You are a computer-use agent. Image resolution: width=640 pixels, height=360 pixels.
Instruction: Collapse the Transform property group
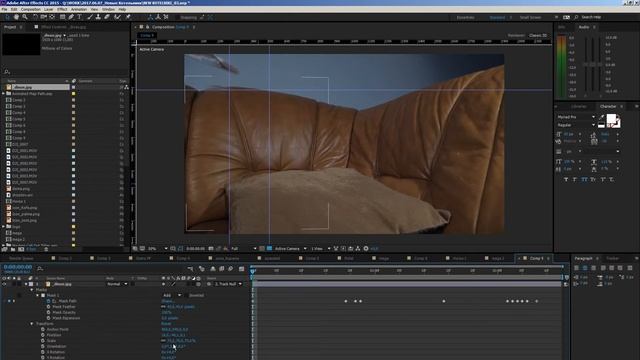point(32,324)
